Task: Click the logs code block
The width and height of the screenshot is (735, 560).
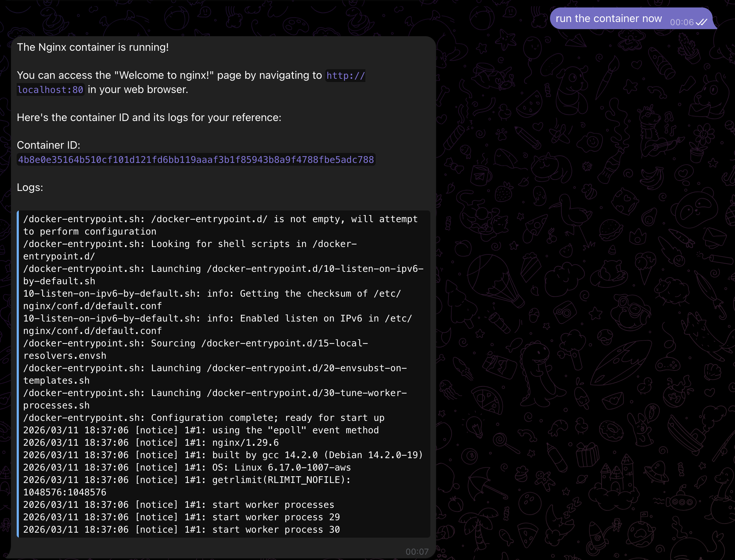Action: pos(224,373)
